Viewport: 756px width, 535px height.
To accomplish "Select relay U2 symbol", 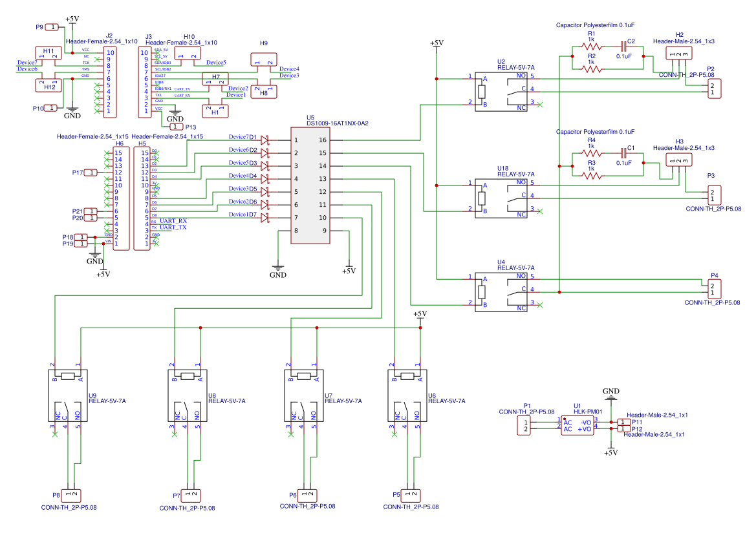I will [501, 92].
